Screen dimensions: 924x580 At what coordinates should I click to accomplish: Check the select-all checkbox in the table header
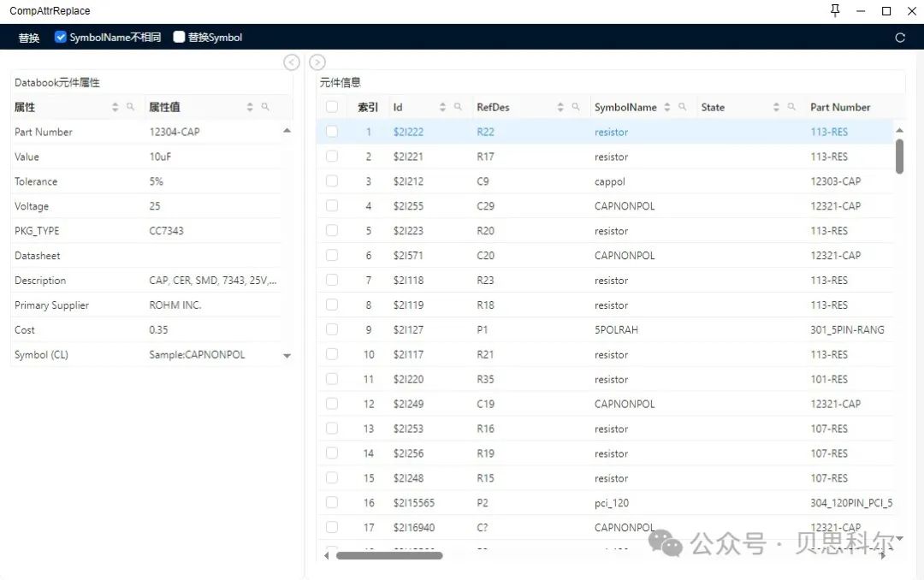click(x=332, y=107)
